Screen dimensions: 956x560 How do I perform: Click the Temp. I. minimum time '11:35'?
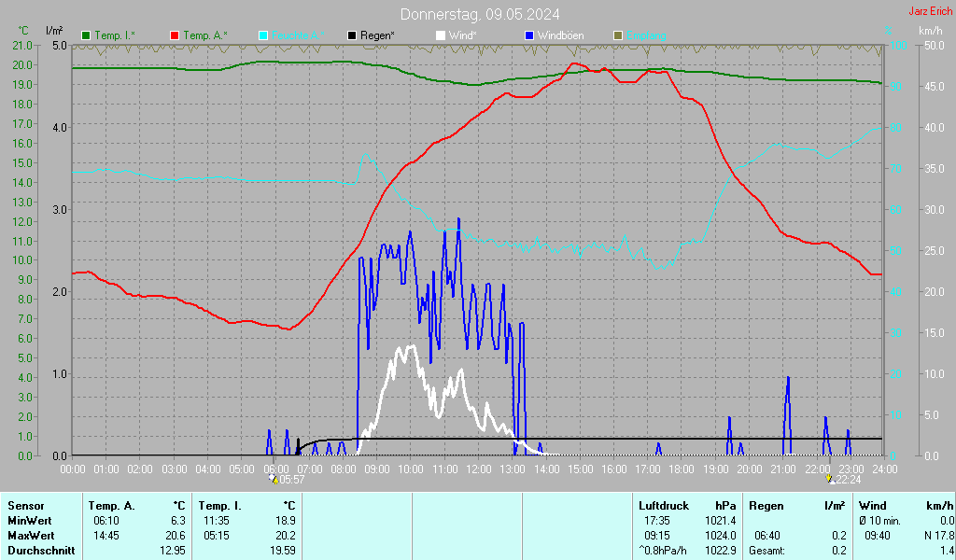click(216, 521)
